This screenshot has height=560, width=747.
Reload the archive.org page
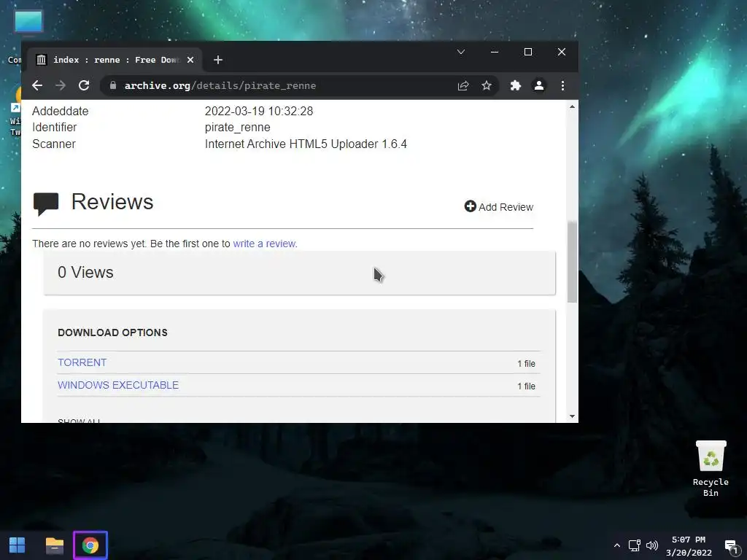point(84,85)
